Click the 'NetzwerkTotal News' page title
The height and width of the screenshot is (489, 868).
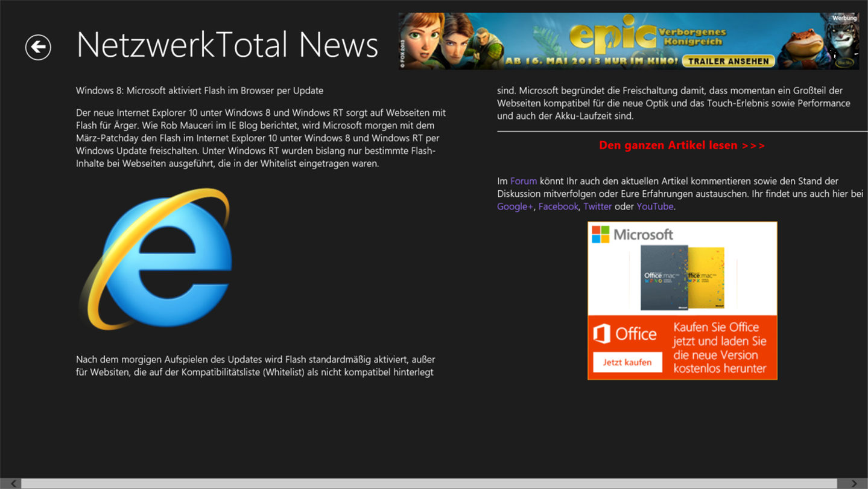pos(227,45)
